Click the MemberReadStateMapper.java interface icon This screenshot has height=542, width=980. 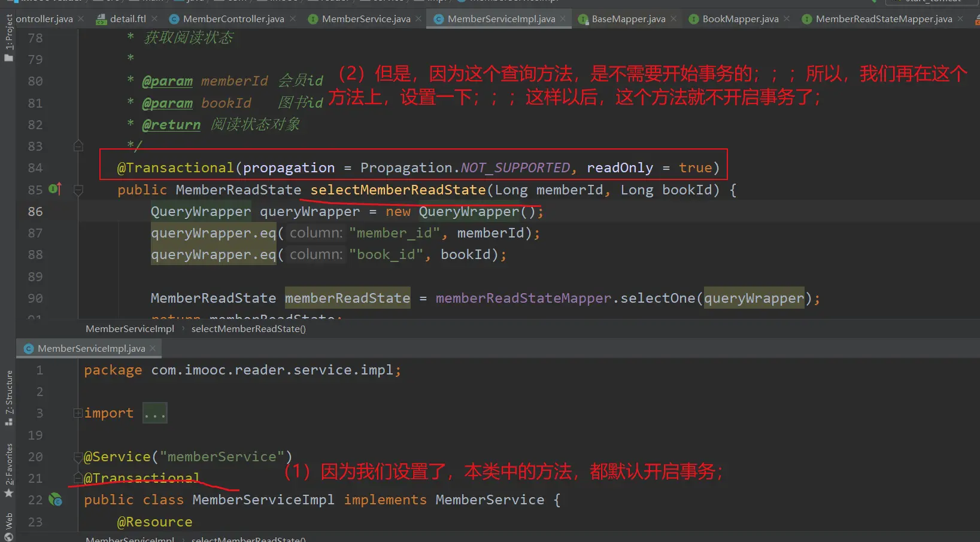807,19
